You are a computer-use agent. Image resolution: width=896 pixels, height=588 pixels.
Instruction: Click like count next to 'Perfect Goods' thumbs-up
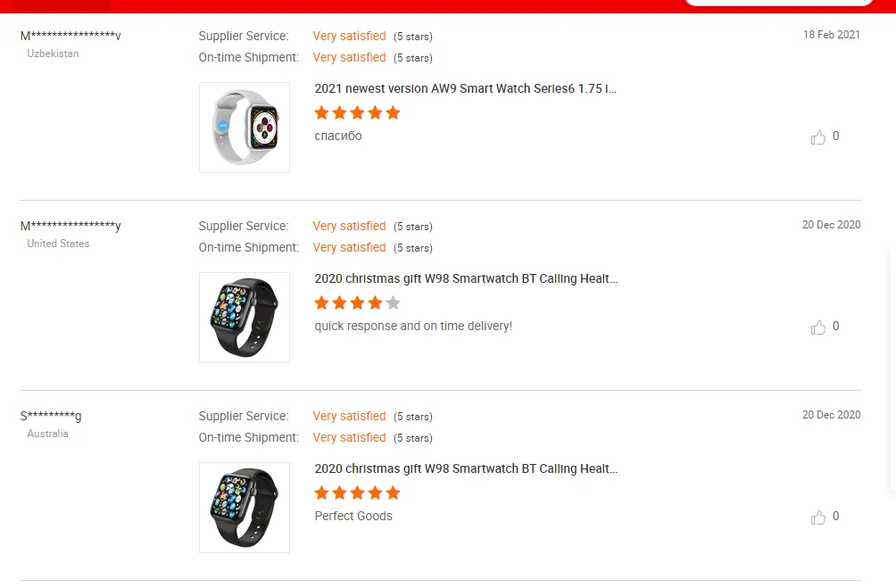point(835,516)
